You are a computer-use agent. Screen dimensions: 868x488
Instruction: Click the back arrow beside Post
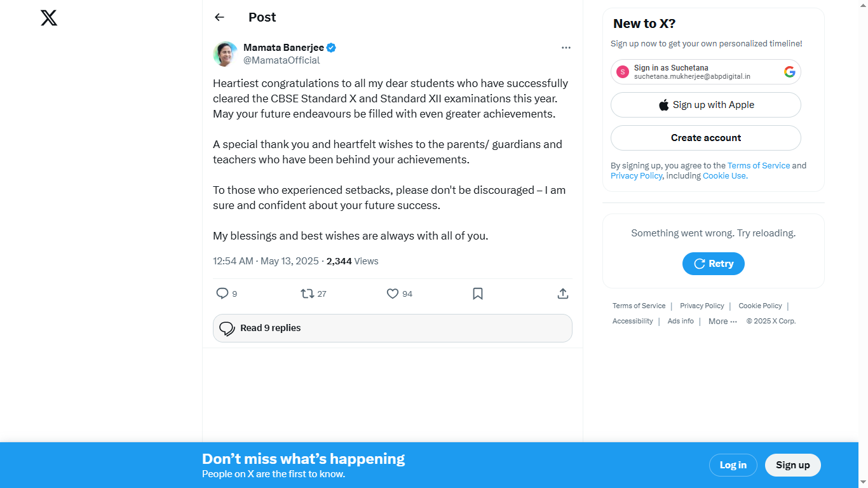[219, 17]
